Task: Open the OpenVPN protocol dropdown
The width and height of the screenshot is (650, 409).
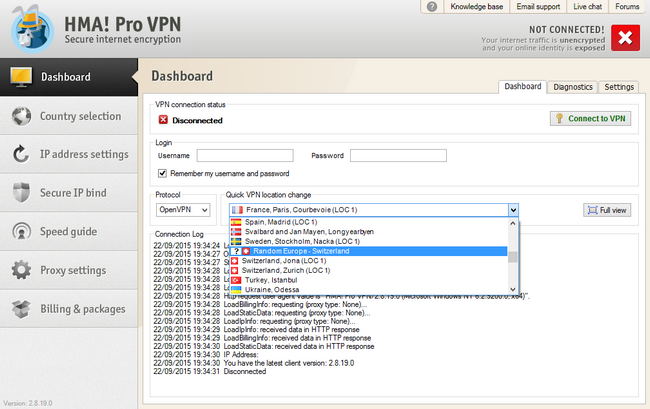Action: point(183,210)
